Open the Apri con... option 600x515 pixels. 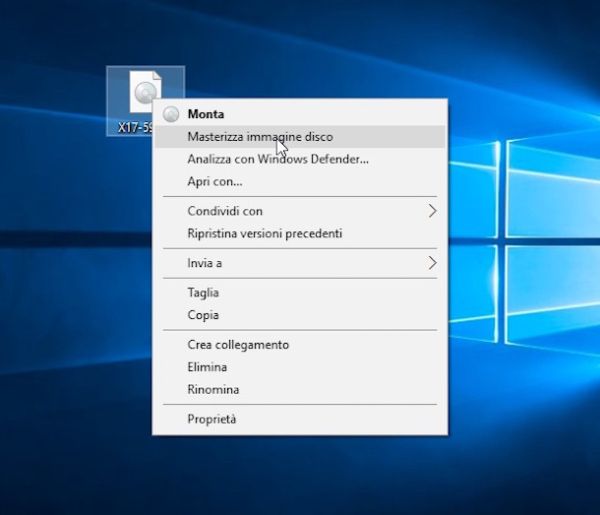215,181
